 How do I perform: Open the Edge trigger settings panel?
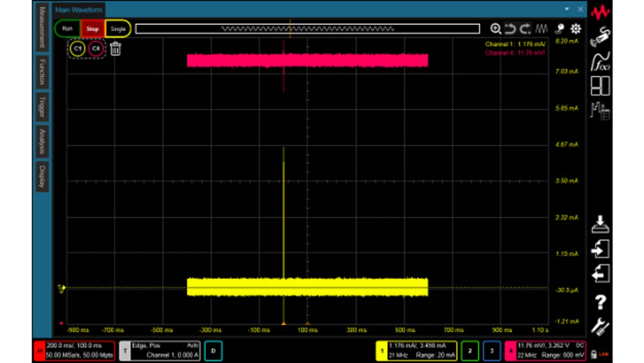pyautogui.click(x=159, y=350)
